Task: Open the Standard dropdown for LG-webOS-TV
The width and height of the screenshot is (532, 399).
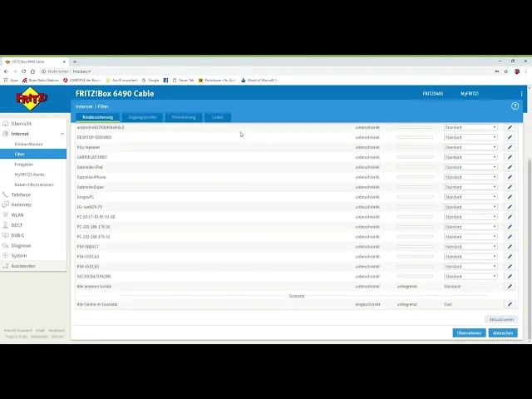Action: pyautogui.click(x=470, y=207)
